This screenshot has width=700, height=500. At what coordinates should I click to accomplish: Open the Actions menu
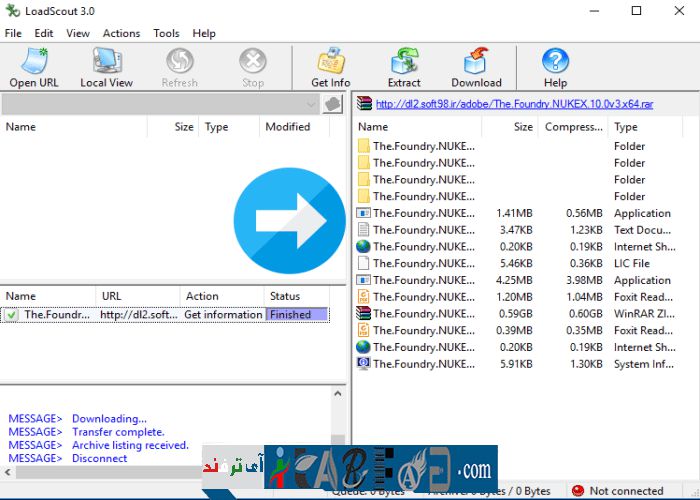[121, 33]
